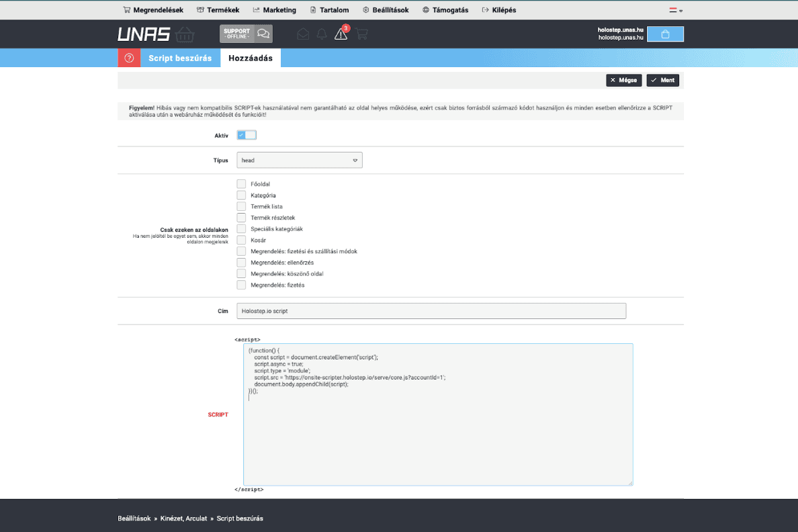Image resolution: width=798 pixels, height=532 pixels.
Task: Check the Kosár checkbox
Action: coord(241,240)
